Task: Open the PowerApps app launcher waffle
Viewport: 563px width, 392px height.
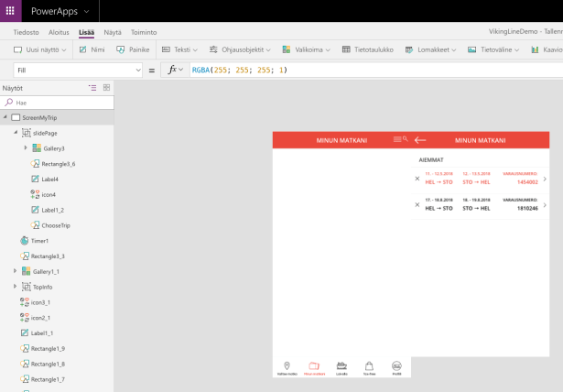Action: click(10, 11)
